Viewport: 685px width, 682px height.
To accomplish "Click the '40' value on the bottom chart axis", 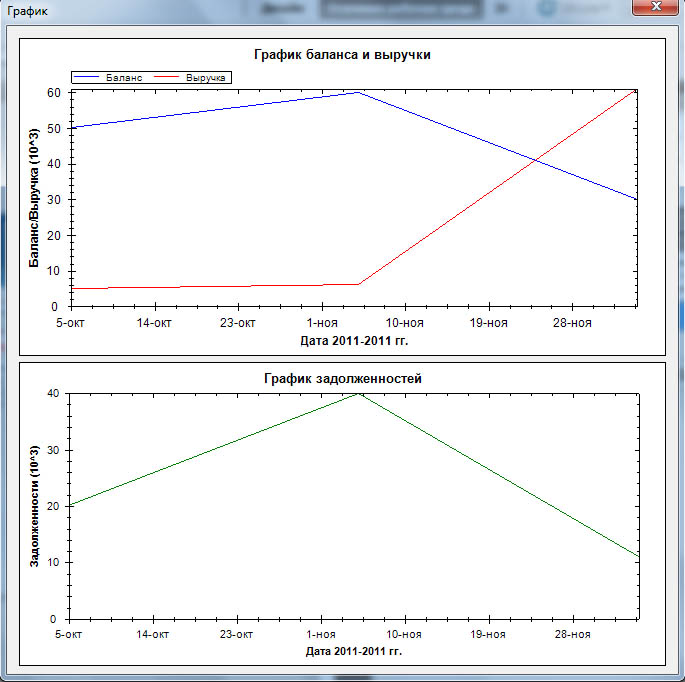I will point(53,393).
